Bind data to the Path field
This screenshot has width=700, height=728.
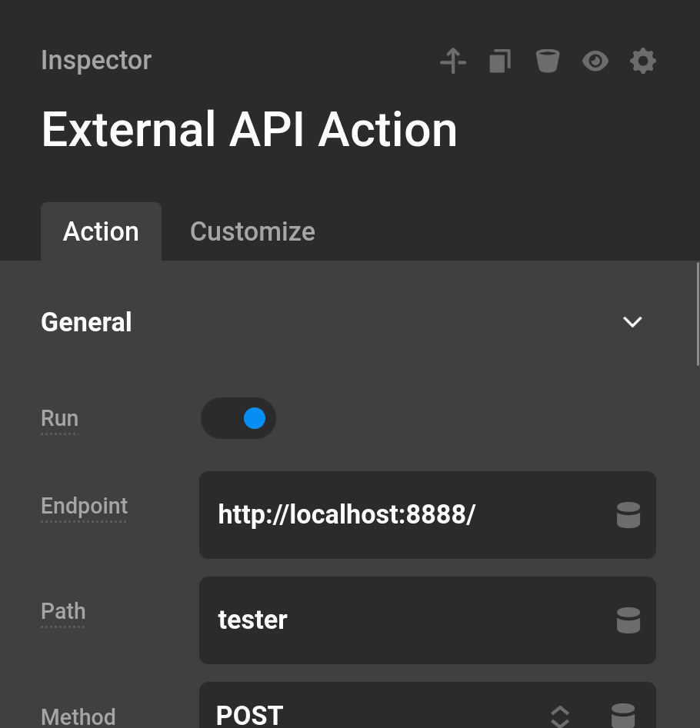[x=628, y=620]
